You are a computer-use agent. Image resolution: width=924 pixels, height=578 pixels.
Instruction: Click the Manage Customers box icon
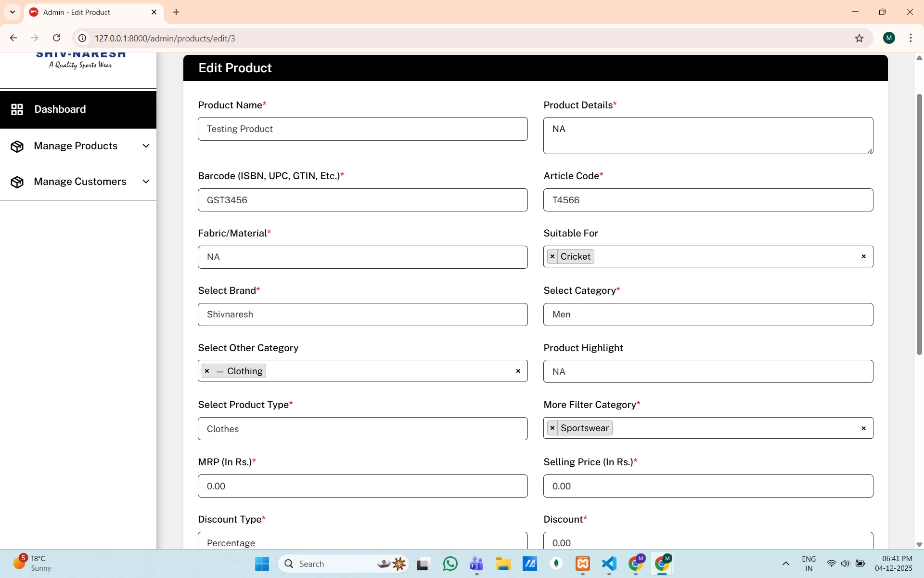[17, 182]
